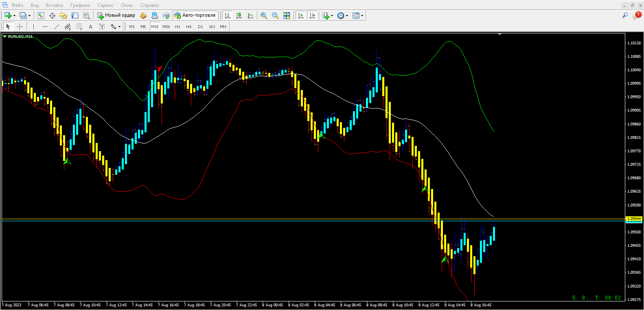Toggle the Авто-торговля button
Image resolution: width=644 pixels, height=310 pixels.
(x=195, y=15)
